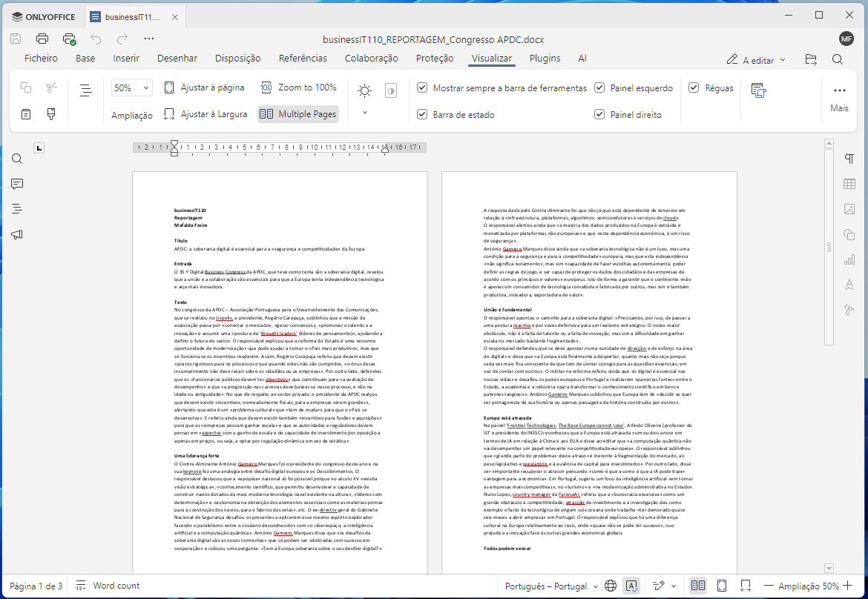Click the Cut scissors icon
This screenshot has height=599, width=868.
click(51, 87)
